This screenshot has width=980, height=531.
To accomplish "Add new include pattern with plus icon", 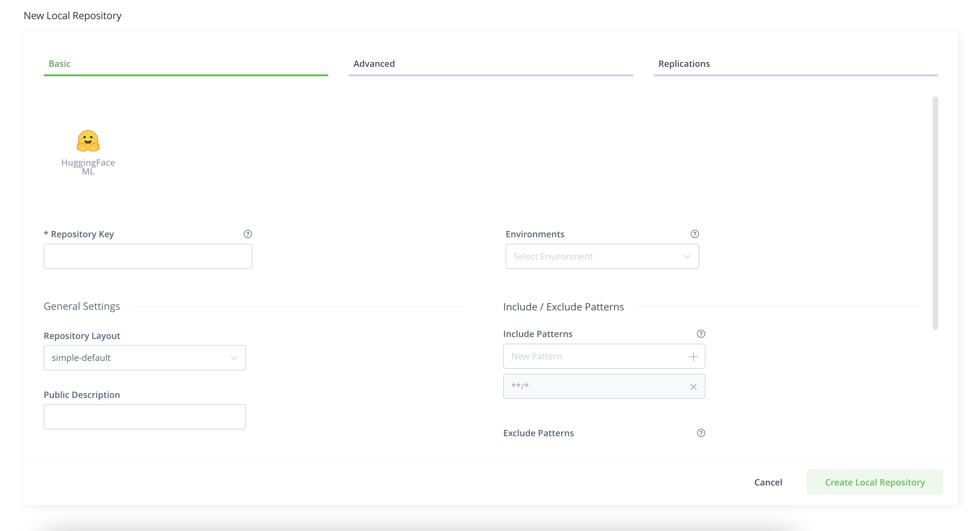I will tap(693, 357).
